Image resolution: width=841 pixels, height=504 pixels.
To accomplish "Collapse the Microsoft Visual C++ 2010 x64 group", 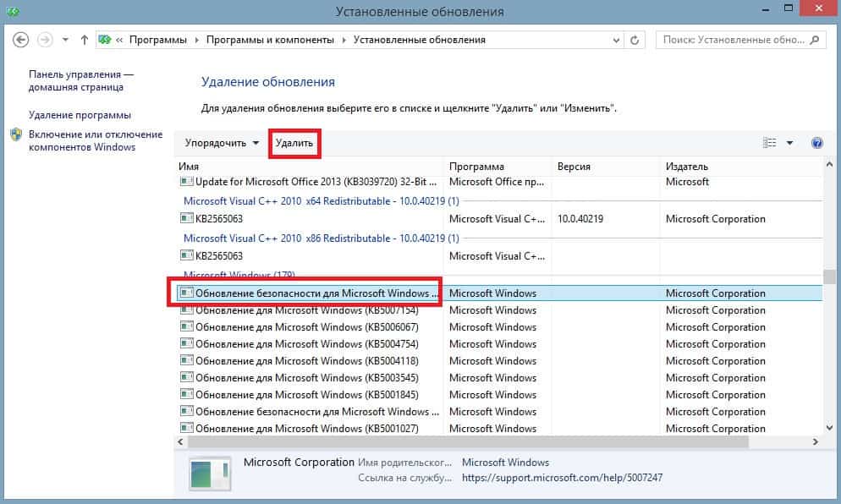I will 321,201.
